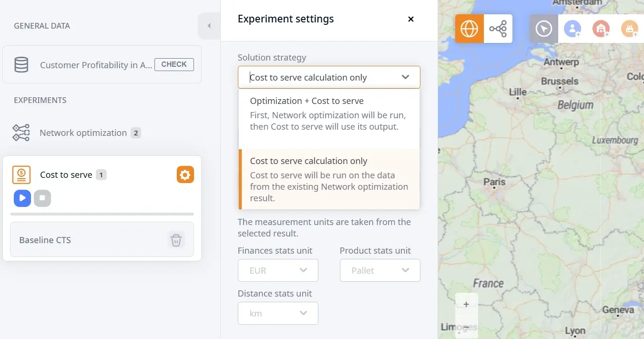Zoom in on the map

(x=466, y=304)
